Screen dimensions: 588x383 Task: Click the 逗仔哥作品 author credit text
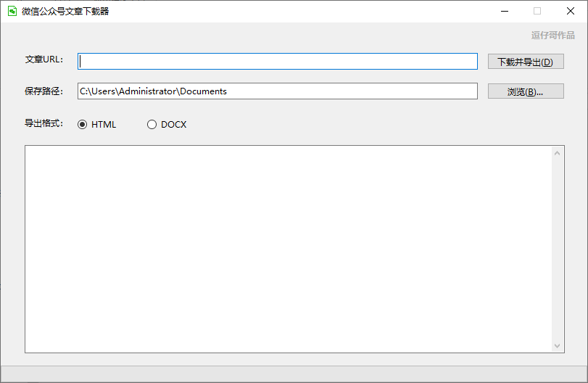click(x=552, y=35)
